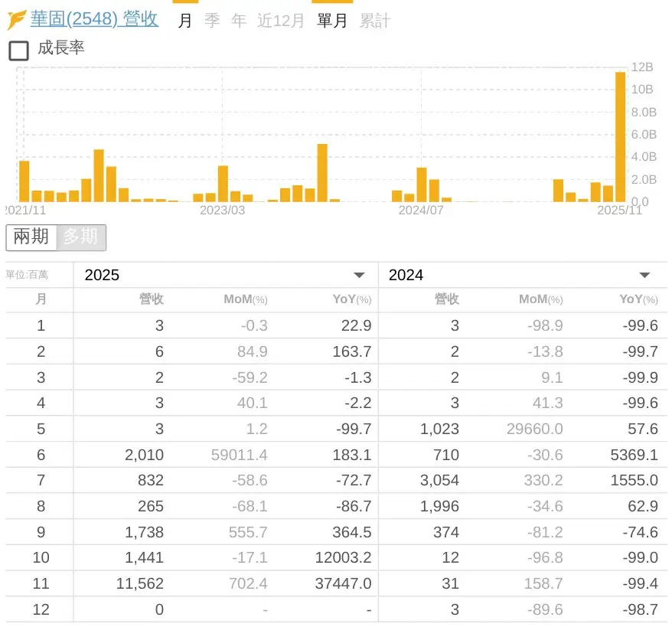Click the 月 column header in table

click(x=41, y=299)
